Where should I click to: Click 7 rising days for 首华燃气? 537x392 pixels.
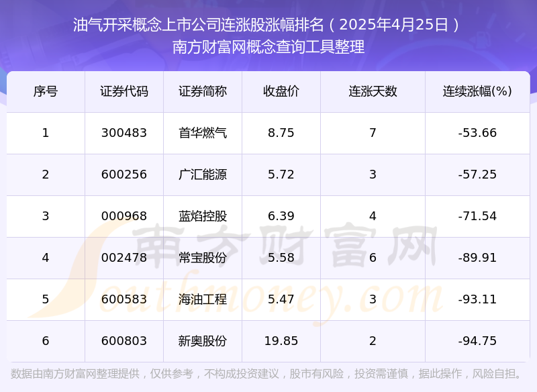click(x=373, y=133)
